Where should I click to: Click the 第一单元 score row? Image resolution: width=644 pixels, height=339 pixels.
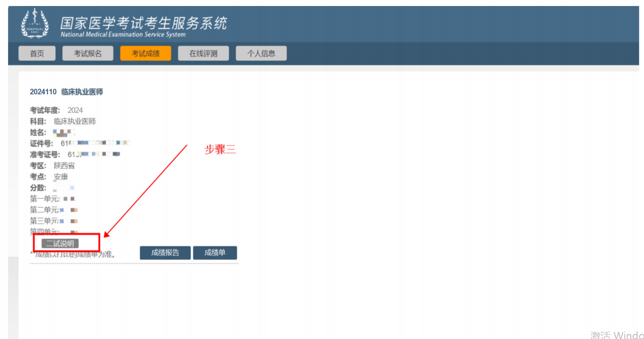(x=52, y=199)
